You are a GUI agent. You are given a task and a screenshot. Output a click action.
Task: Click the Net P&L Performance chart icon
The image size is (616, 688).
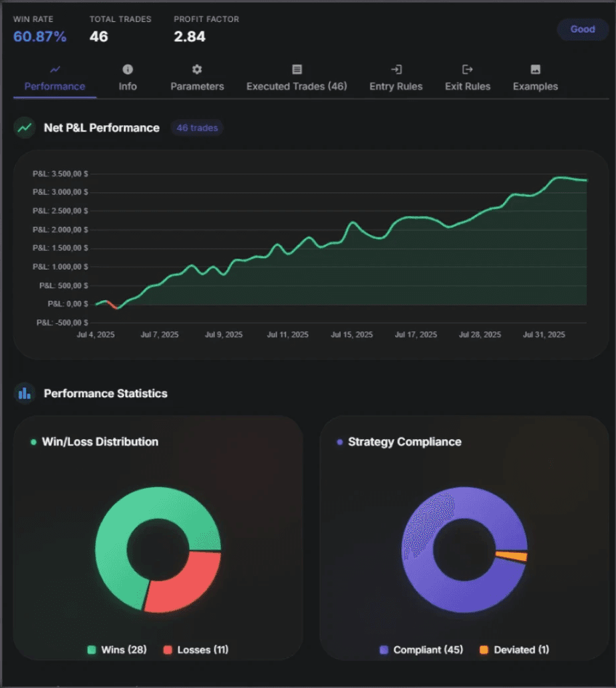[23, 127]
